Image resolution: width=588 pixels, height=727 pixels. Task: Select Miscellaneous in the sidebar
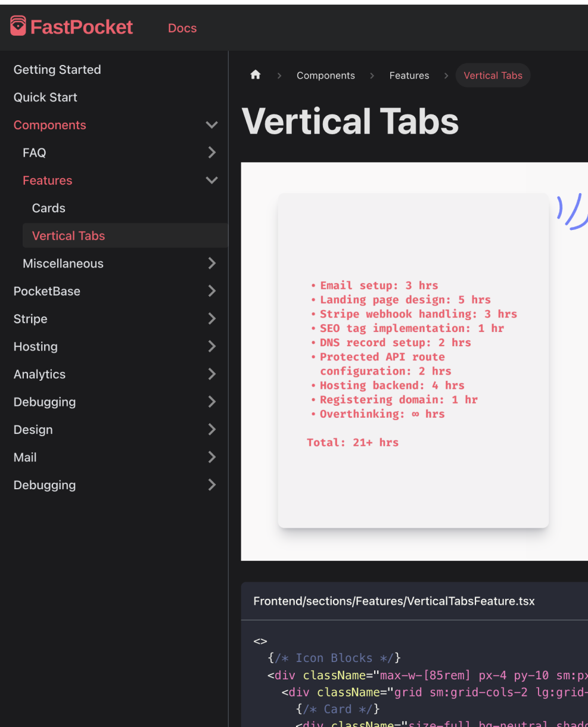click(63, 263)
